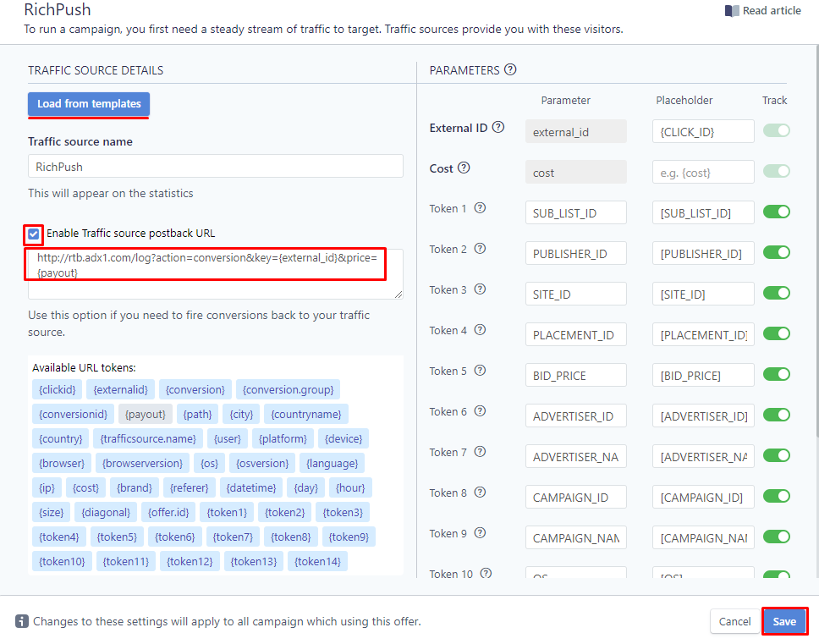819x644 pixels.
Task: Disable tracking for Token 7 ADVERTISER_NA
Action: click(x=776, y=455)
